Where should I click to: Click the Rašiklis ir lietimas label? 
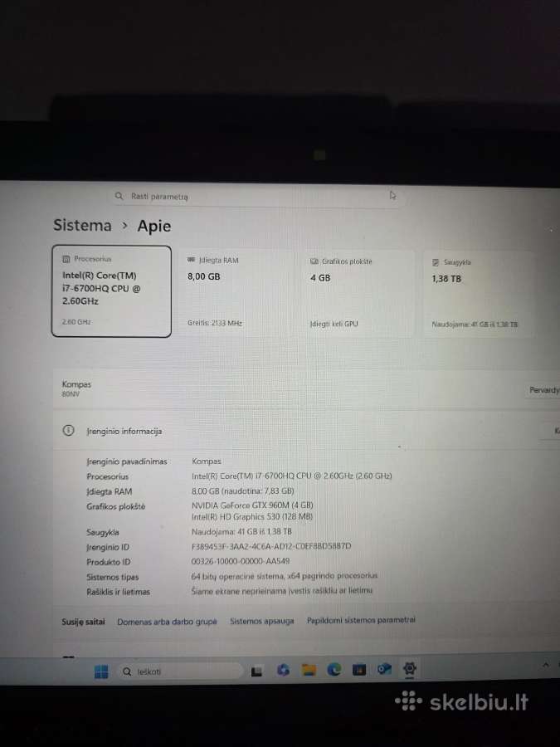click(118, 592)
